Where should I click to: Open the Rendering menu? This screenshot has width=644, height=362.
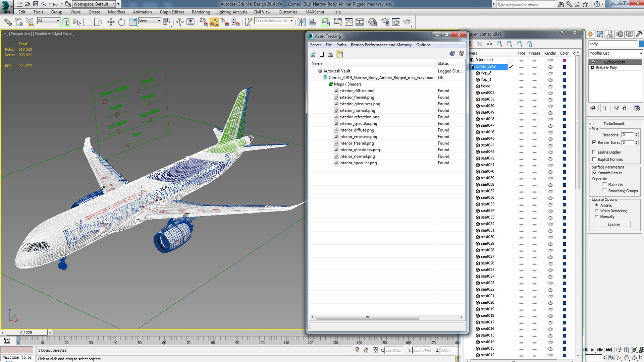[x=201, y=12]
